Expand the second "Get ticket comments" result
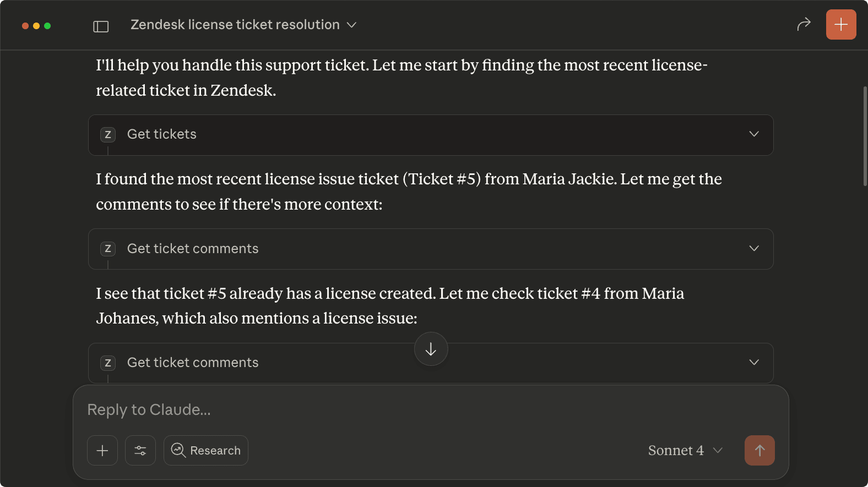Screen dimensions: 868x487 pyautogui.click(x=753, y=363)
